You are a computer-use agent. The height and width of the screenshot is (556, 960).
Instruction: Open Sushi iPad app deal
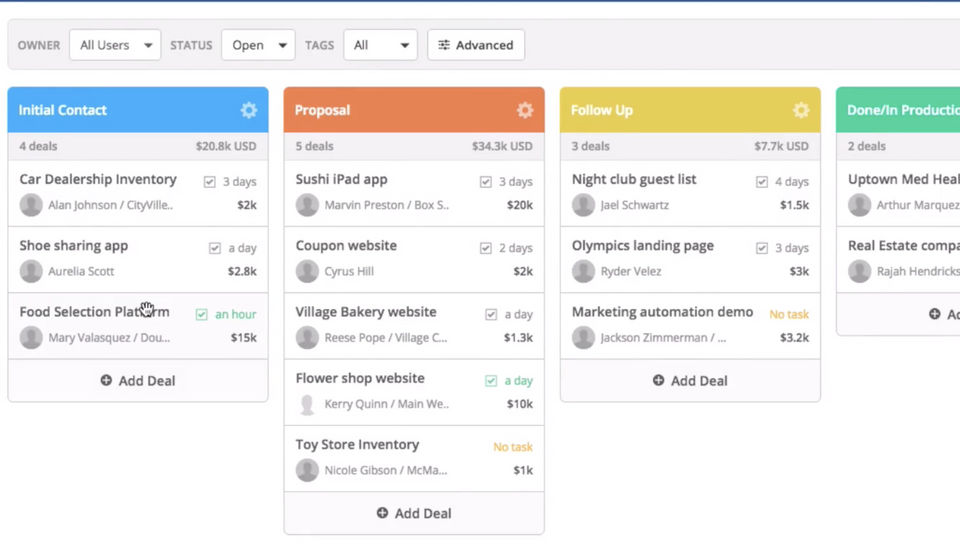(x=341, y=179)
